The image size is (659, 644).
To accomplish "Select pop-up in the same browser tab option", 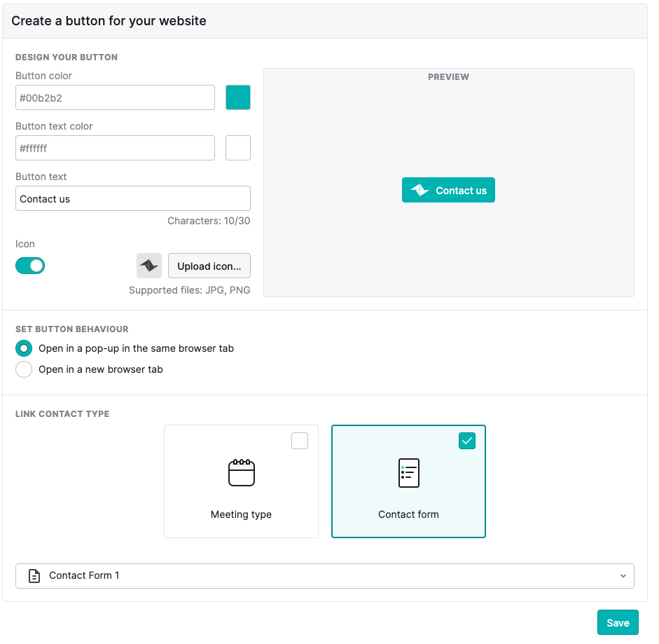I will click(24, 348).
